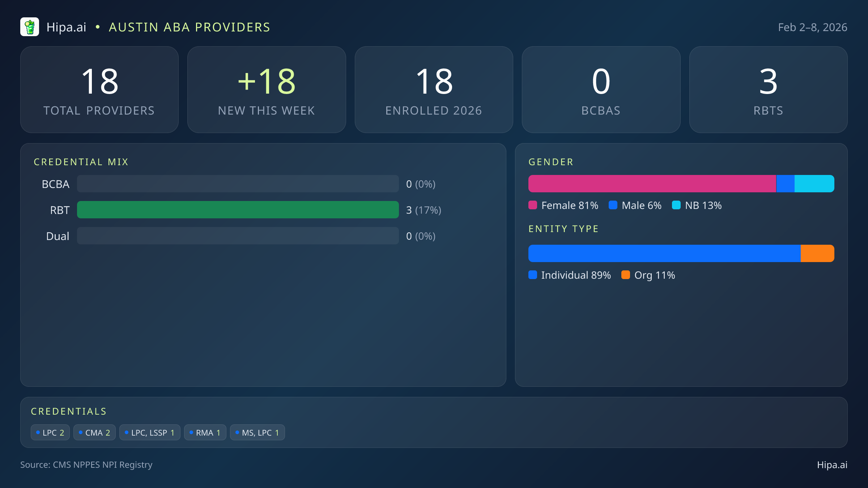Viewport: 868px width, 488px height.
Task: Click the Male legend marker
Action: pyautogui.click(x=613, y=205)
